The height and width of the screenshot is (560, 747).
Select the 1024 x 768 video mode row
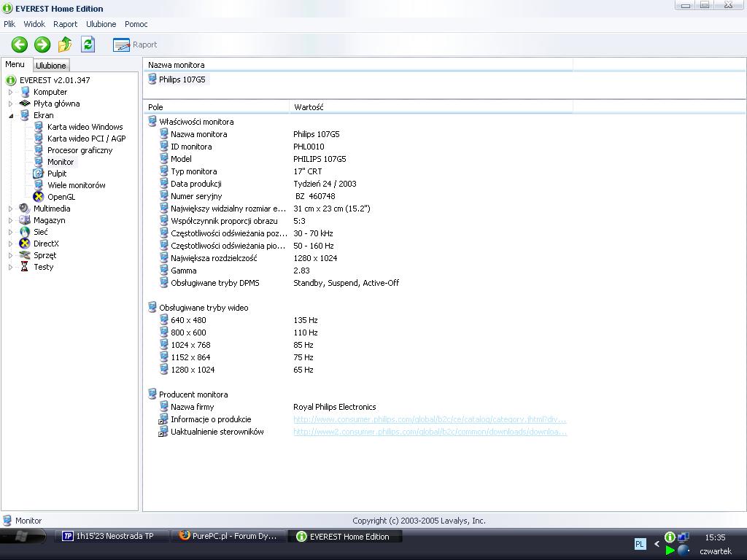357,345
